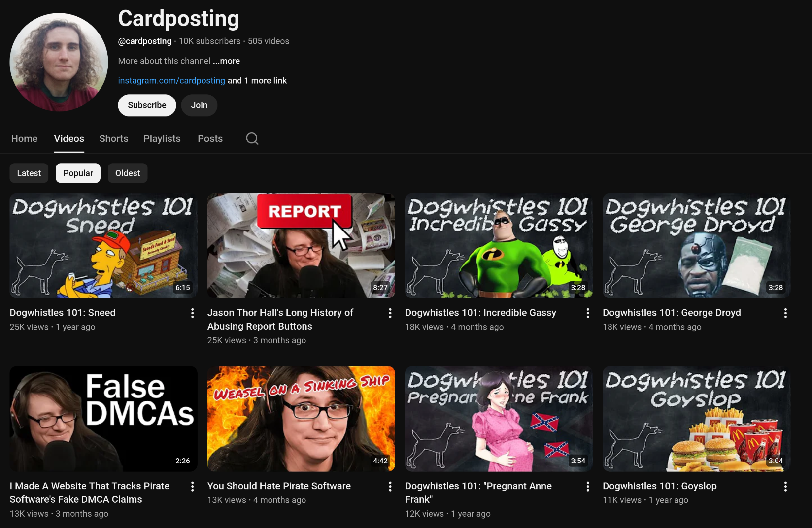The height and width of the screenshot is (528, 812).
Task: Open the Dogwhistles 101: George Droyd title
Action: click(x=672, y=313)
